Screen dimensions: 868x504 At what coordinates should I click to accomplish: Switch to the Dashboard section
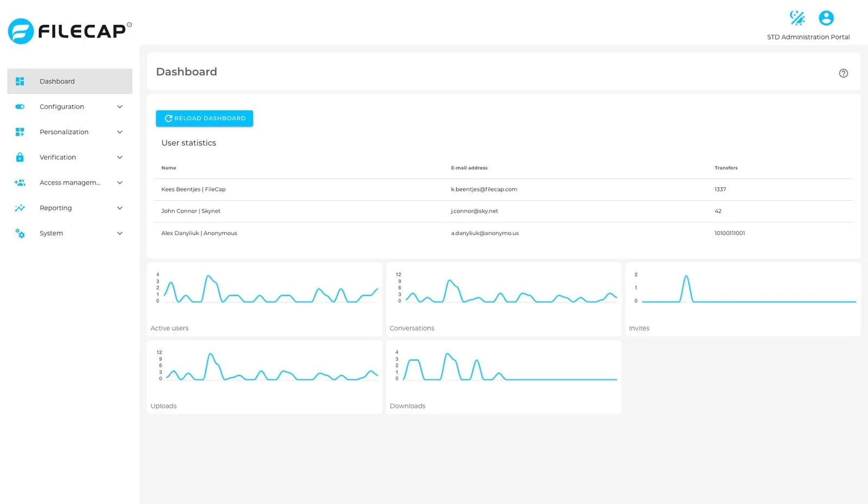(57, 81)
